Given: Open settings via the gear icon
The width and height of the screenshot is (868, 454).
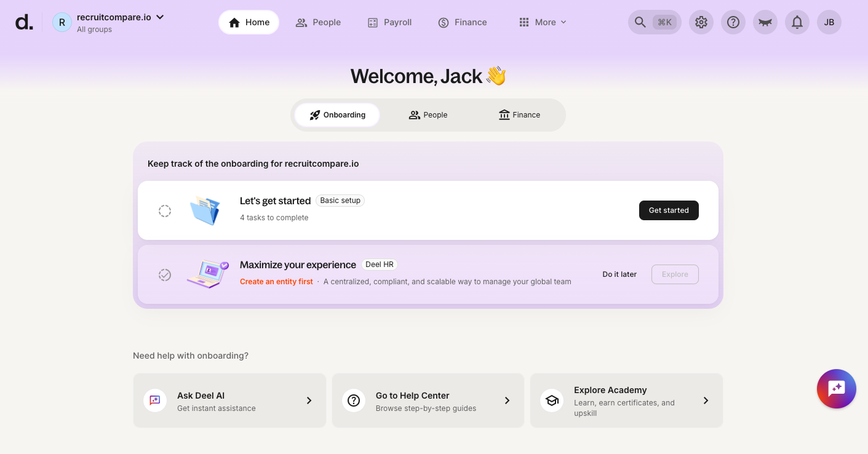Looking at the screenshot, I should click(x=701, y=22).
